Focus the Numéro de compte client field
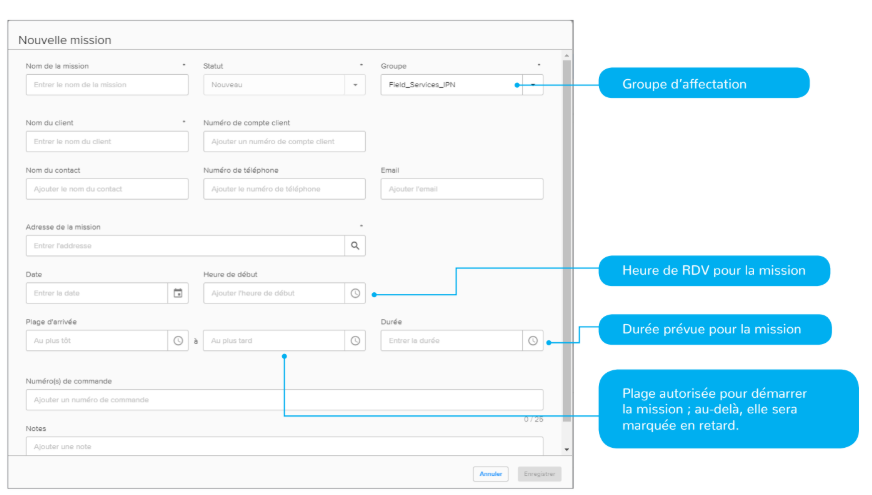This screenshot has width=872, height=495. point(284,141)
